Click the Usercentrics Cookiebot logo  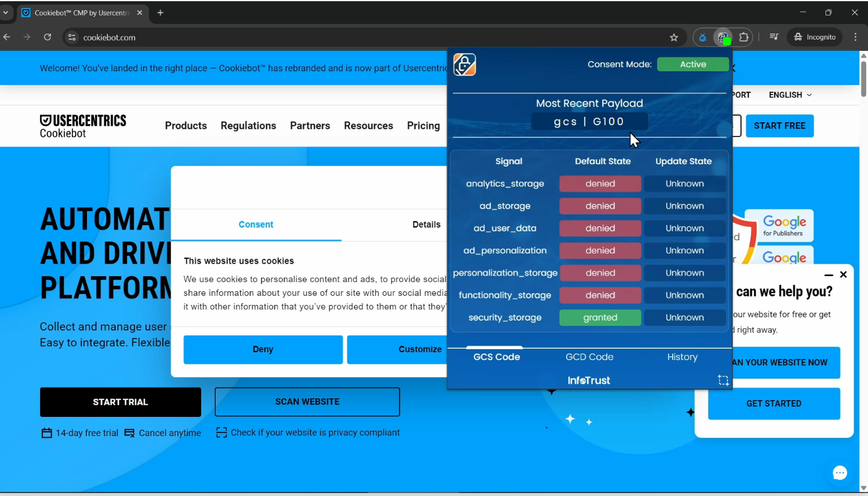pos(83,126)
